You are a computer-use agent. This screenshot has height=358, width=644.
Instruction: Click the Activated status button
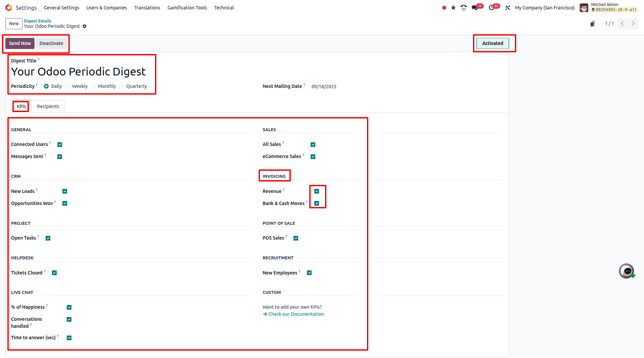[x=493, y=43]
